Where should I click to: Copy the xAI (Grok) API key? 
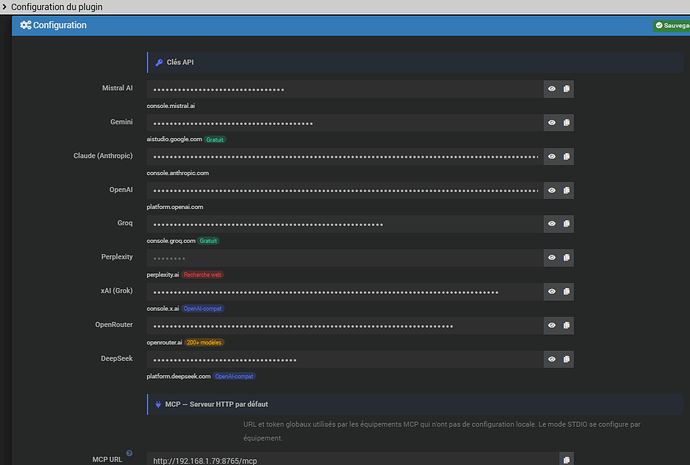coord(566,292)
